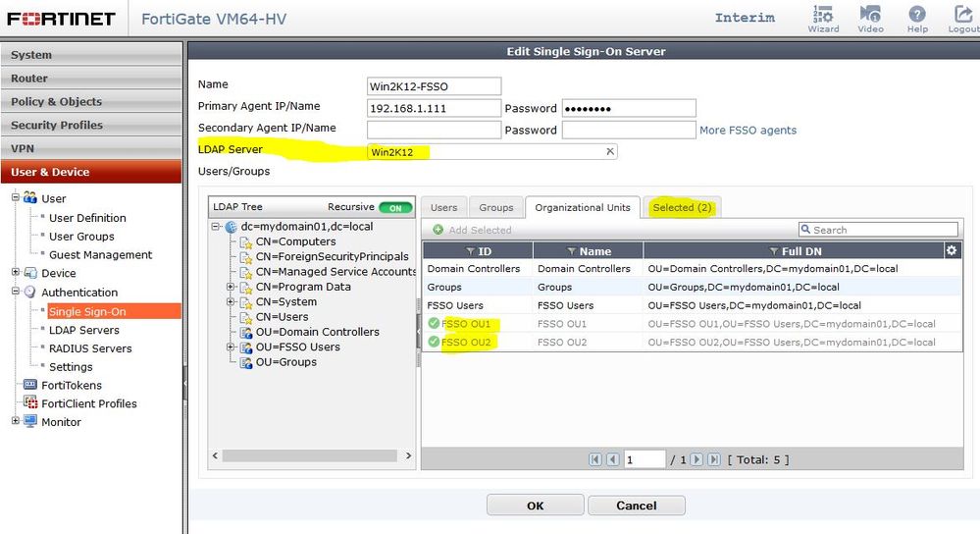This screenshot has width=980, height=534.
Task: Open the VPN menu
Action: (x=91, y=148)
